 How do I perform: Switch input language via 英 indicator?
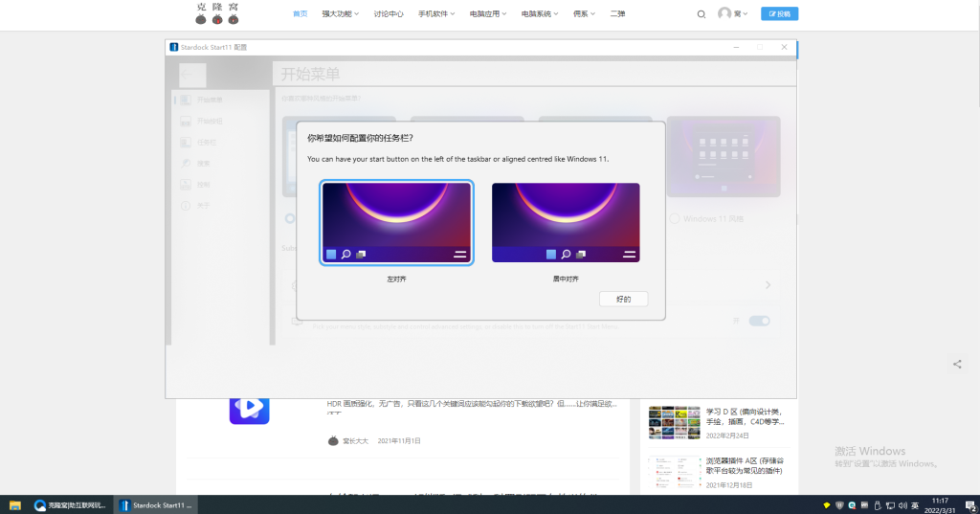[x=915, y=505]
